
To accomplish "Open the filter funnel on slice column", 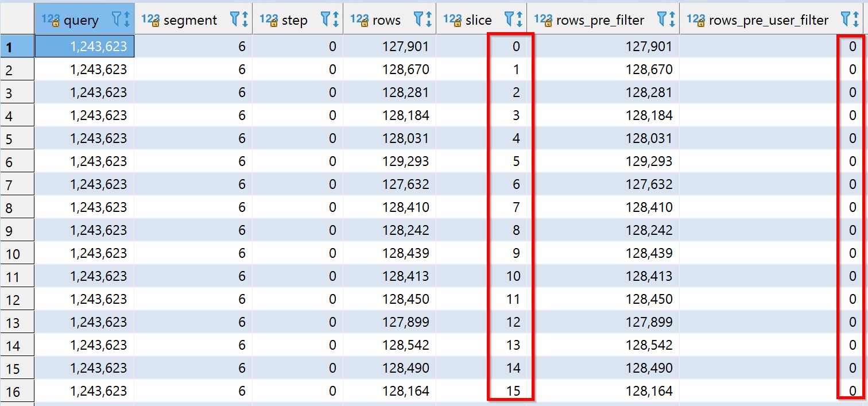I will coord(509,19).
